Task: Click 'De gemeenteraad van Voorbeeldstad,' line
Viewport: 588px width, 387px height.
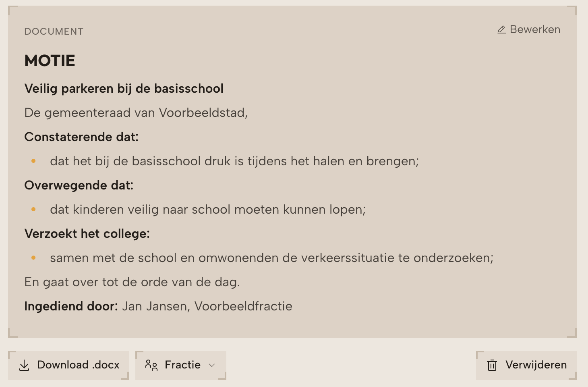Action: click(x=136, y=113)
